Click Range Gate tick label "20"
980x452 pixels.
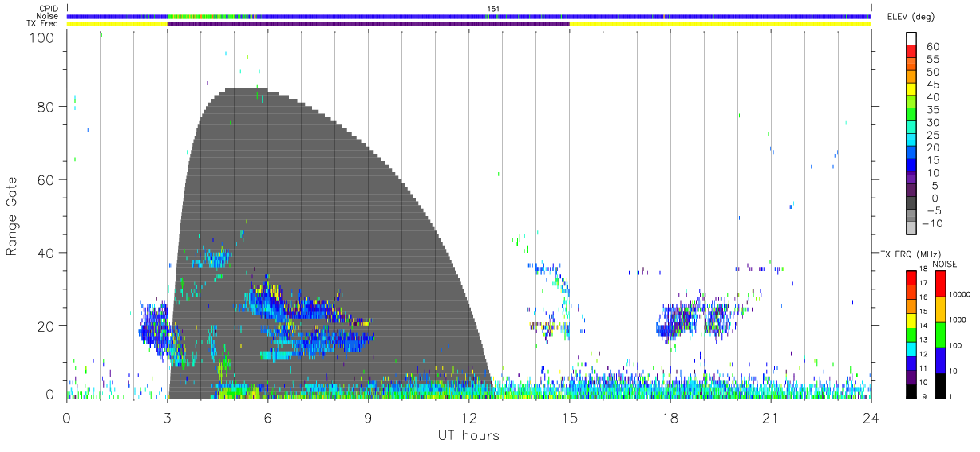[x=48, y=326]
